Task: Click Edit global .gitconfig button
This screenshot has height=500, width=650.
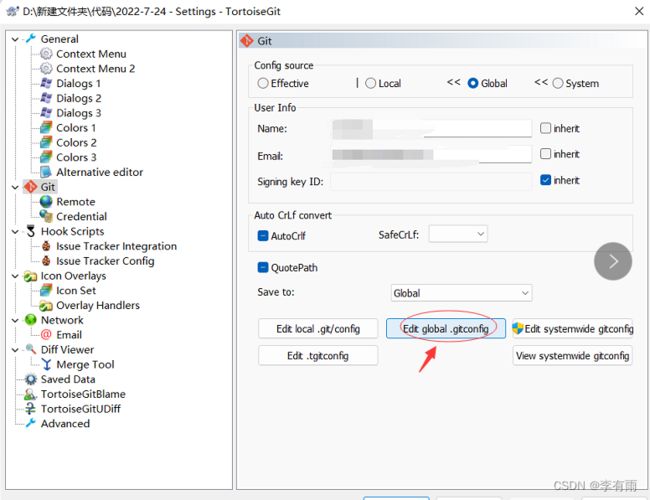Action: (446, 329)
